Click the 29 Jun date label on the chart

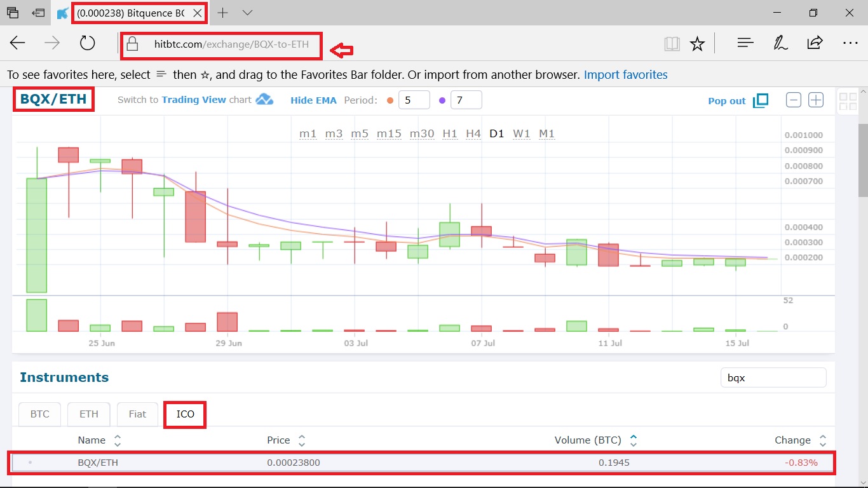point(229,343)
